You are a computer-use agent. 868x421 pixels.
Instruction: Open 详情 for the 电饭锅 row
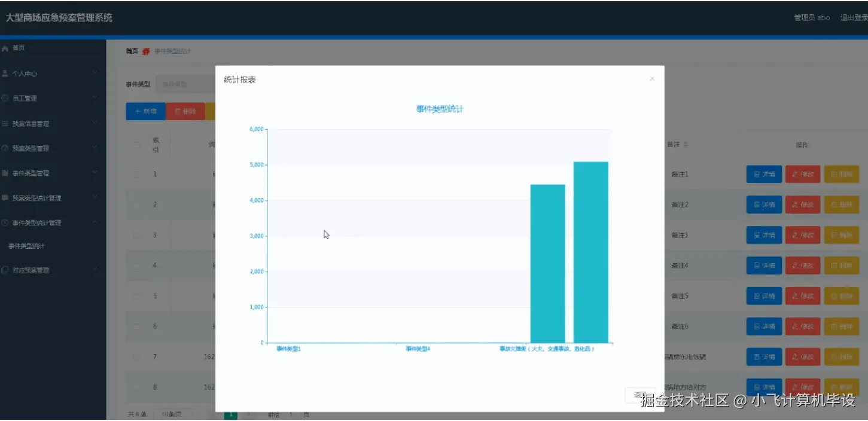pyautogui.click(x=764, y=357)
